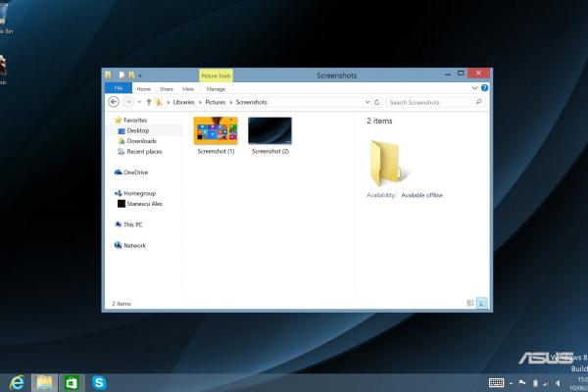Click the OneDrive cloud icon in the sidebar
588x392 pixels.
click(118, 172)
